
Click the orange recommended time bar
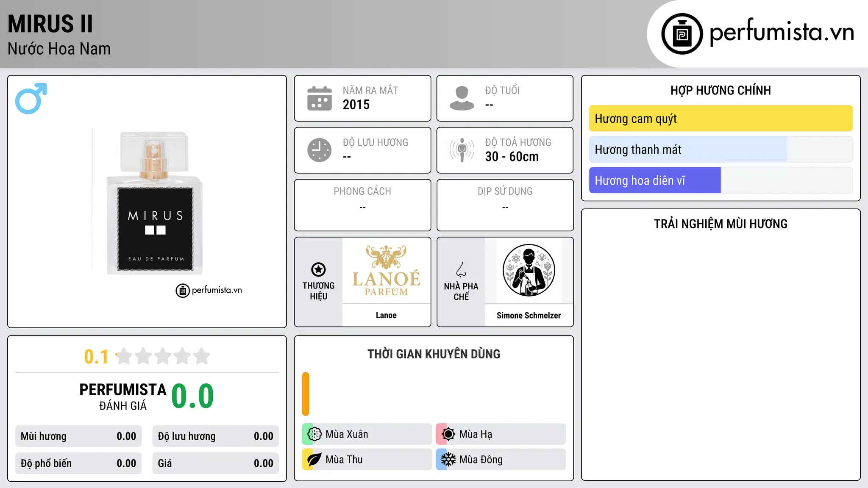click(306, 394)
